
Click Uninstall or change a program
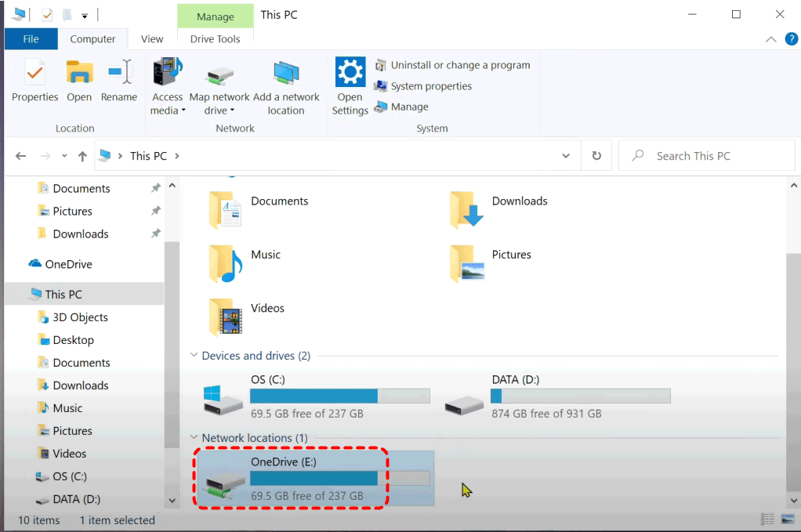[452, 65]
